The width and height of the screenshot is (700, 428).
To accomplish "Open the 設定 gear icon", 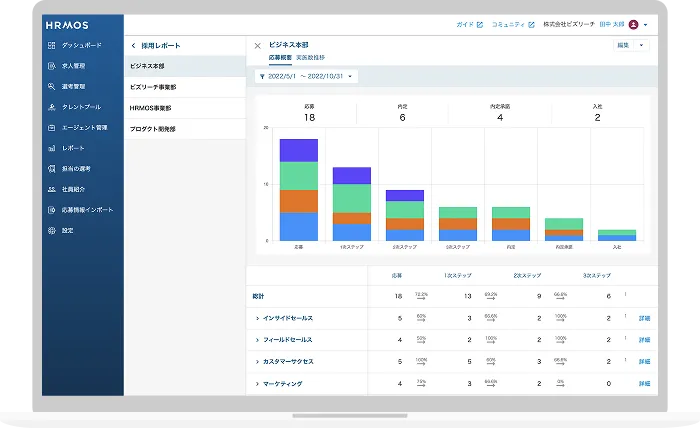I will tap(52, 230).
